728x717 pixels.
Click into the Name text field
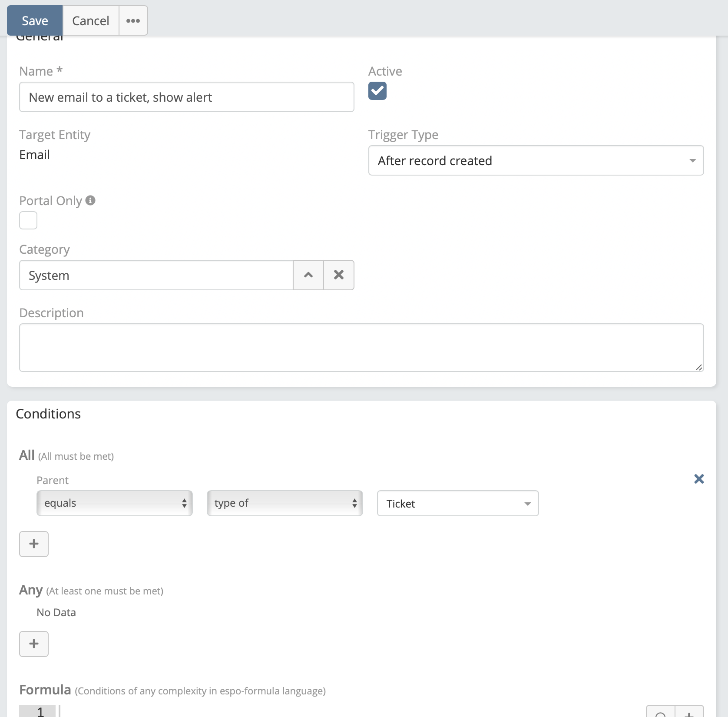(186, 97)
